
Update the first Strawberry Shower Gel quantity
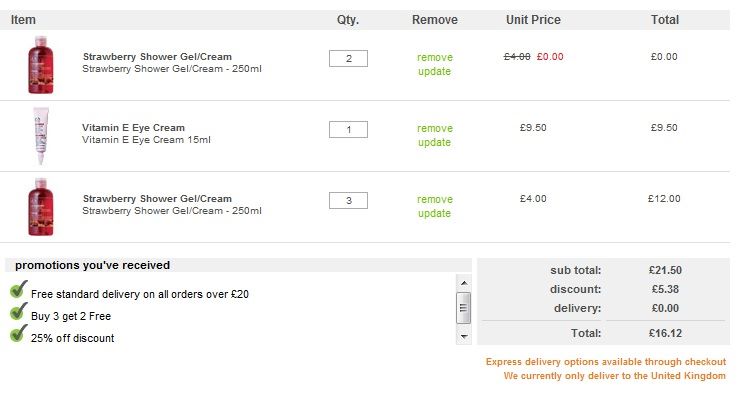tap(434, 72)
